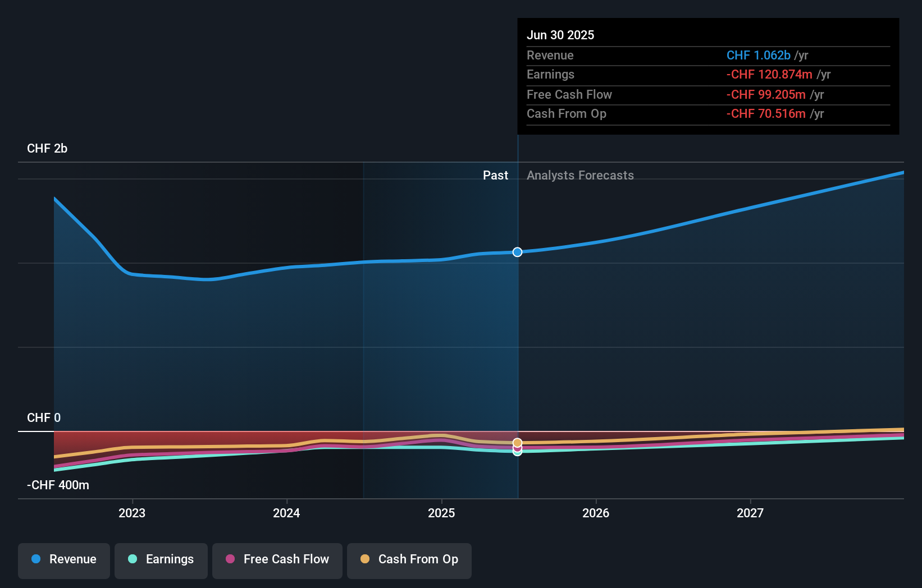Switch to the Past section label
922x588 pixels.
click(x=495, y=175)
